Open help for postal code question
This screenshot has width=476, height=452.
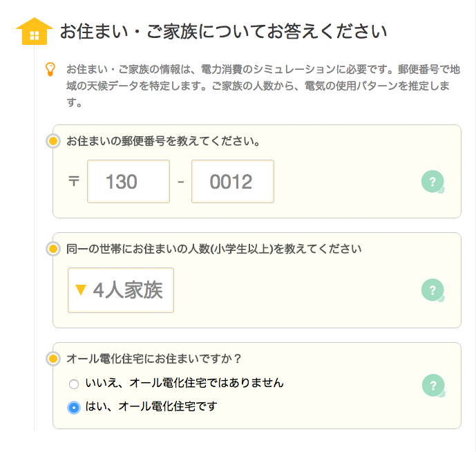(x=433, y=182)
